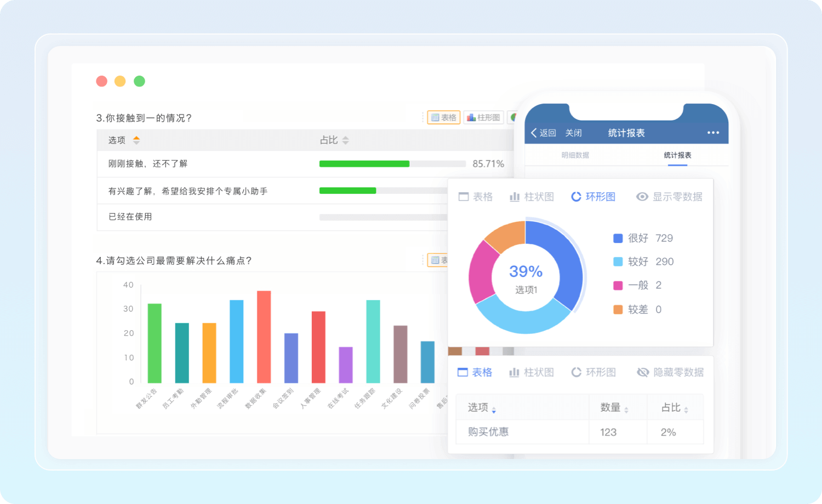Toggle the 很好 legend item
Viewport: 822px width, 504px height.
tap(638, 238)
